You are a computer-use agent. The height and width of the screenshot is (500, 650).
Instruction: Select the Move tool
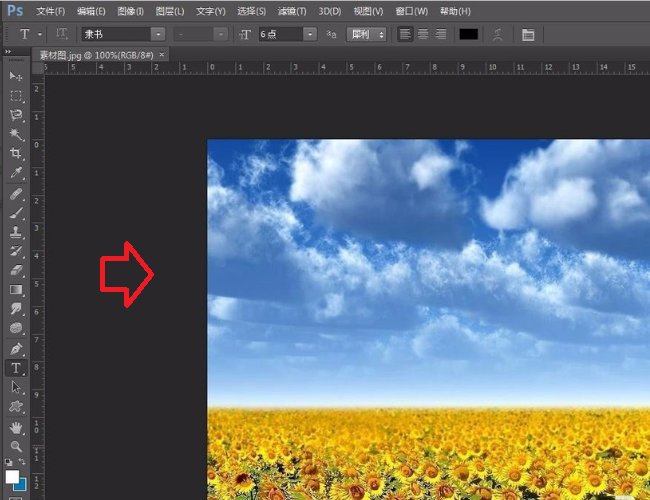16,76
